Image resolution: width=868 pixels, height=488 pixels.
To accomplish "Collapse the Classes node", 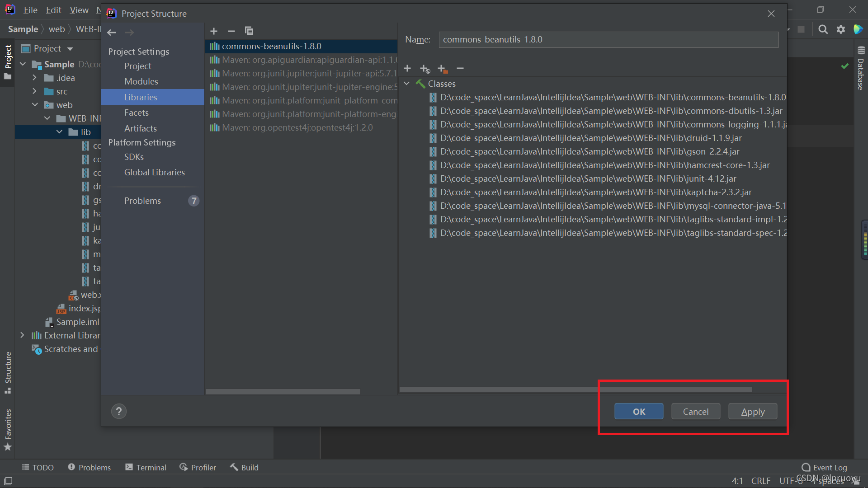I will pos(406,84).
